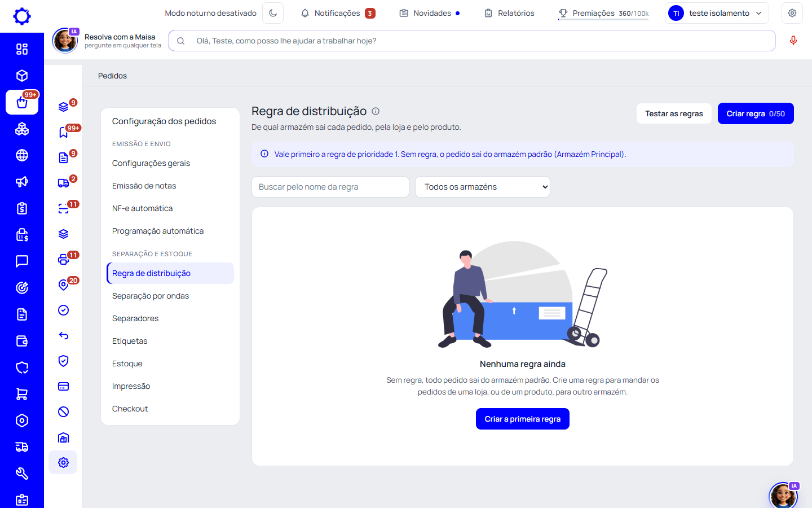Click the Criar regra 0/50 button
Image resolution: width=812 pixels, height=508 pixels.
coord(756,113)
